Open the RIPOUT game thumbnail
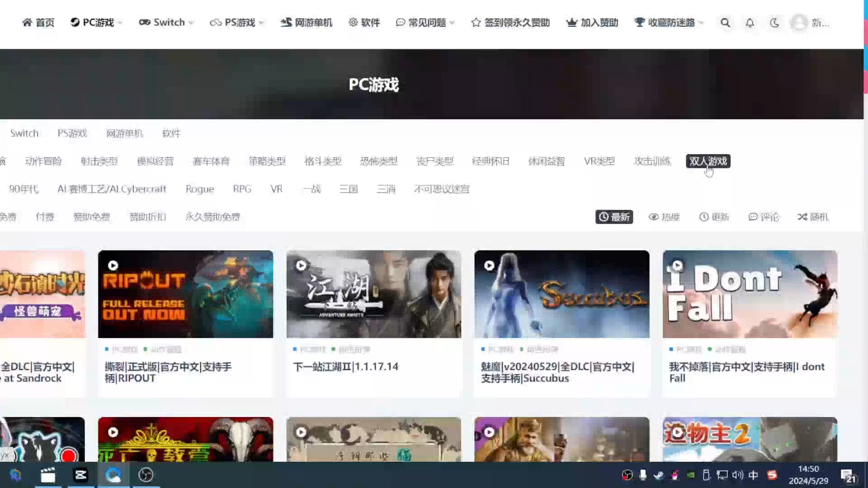This screenshot has width=868, height=488. click(x=185, y=294)
